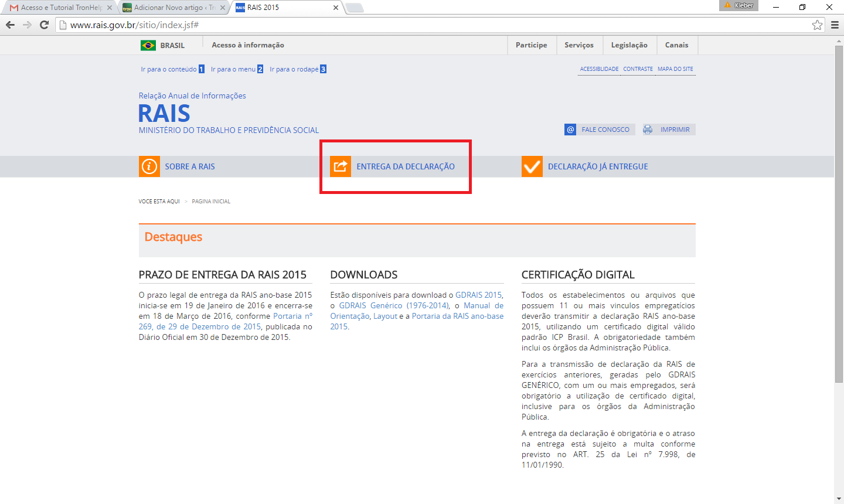Open the Legislação menu item
The height and width of the screenshot is (504, 844).
629,45
